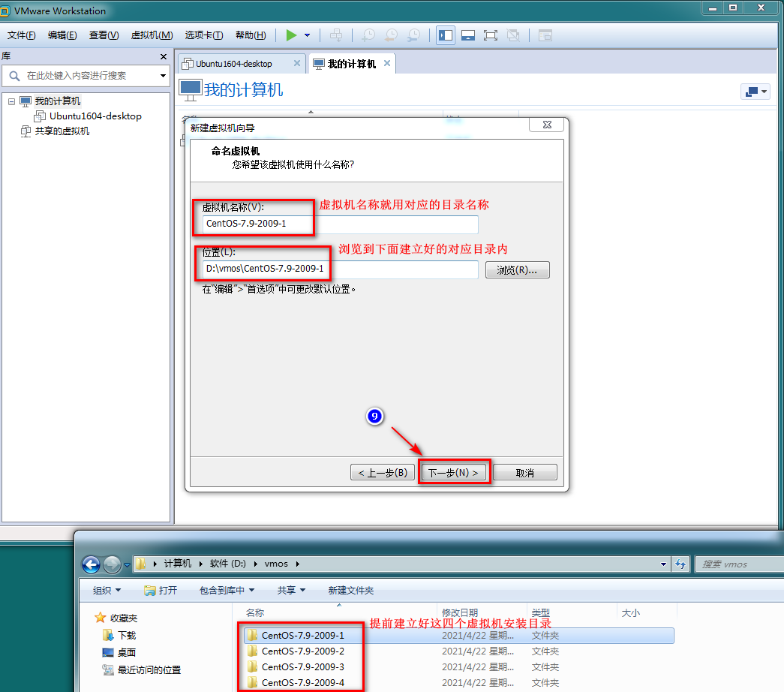Click the thumbnail bar view icon in the toolbar
The image size is (784, 692).
click(x=468, y=35)
